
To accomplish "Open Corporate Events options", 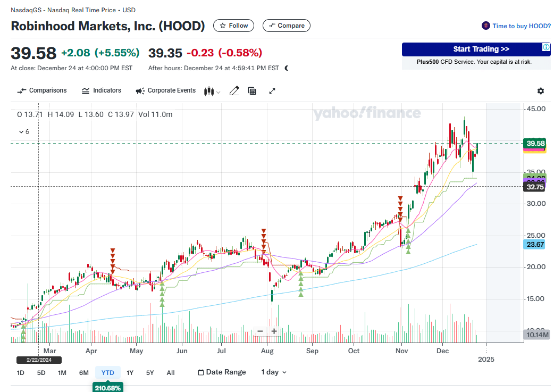I will pyautogui.click(x=166, y=90).
